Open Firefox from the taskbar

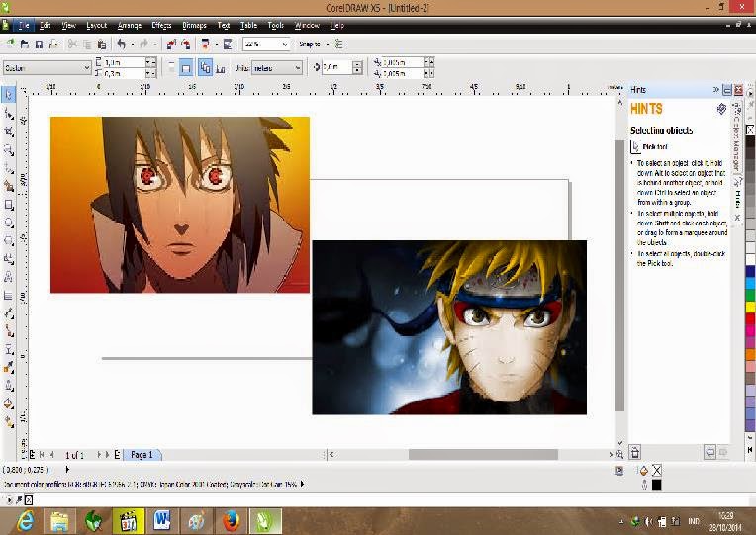231,521
